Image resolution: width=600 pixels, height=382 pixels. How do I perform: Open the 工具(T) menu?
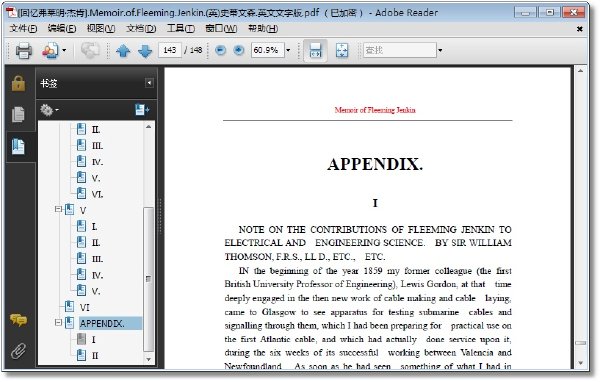(x=181, y=29)
